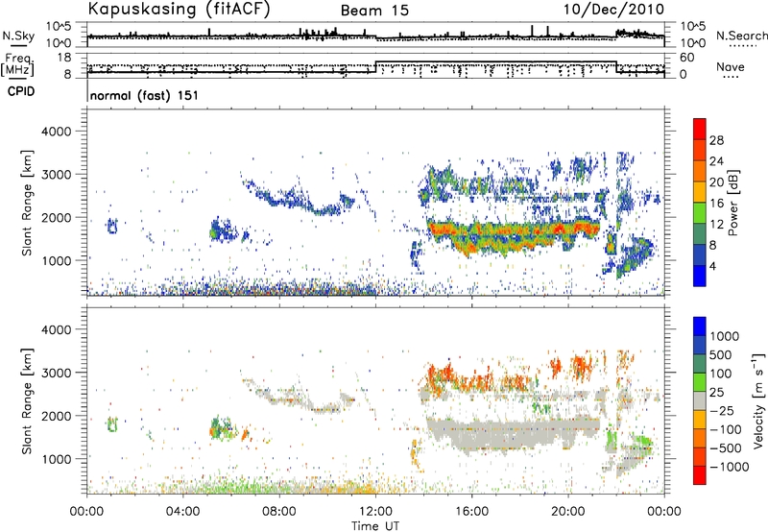Click the '500' tick on Velocity scale

pos(721,354)
